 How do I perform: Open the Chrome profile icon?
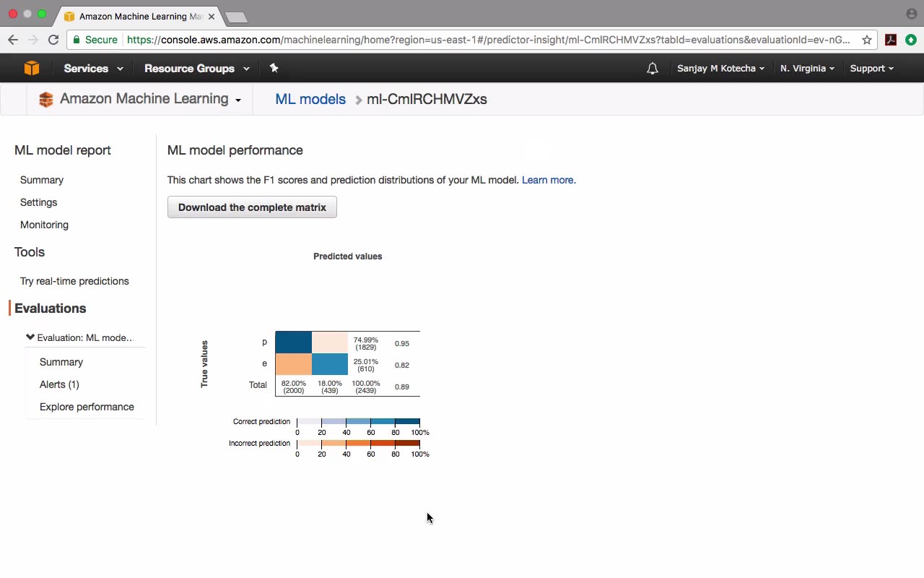[912, 14]
